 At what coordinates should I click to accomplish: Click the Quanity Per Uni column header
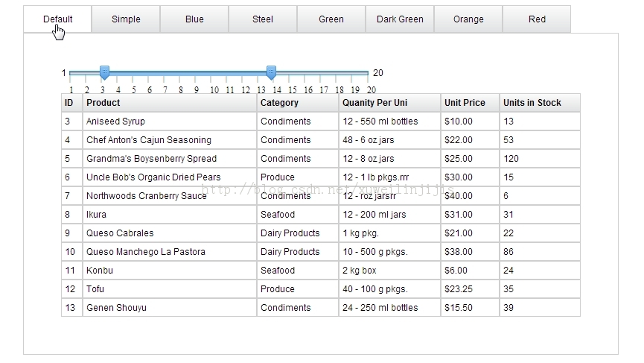[x=389, y=103]
